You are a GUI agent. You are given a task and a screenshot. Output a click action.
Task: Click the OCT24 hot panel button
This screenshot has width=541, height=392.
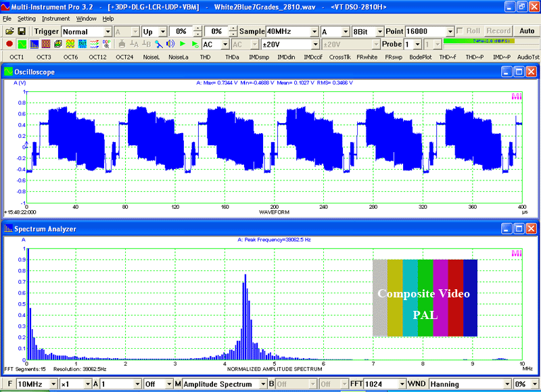[x=124, y=57]
